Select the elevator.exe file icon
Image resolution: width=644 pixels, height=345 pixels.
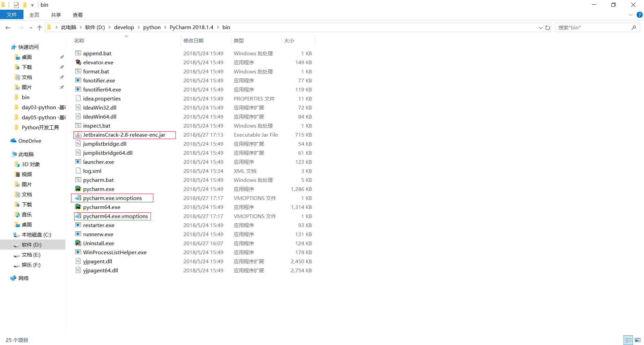(78, 62)
